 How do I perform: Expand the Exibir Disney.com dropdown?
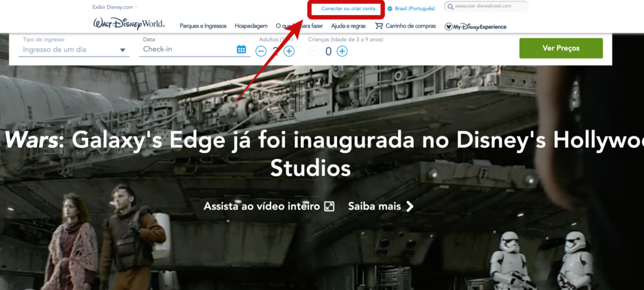(116, 7)
